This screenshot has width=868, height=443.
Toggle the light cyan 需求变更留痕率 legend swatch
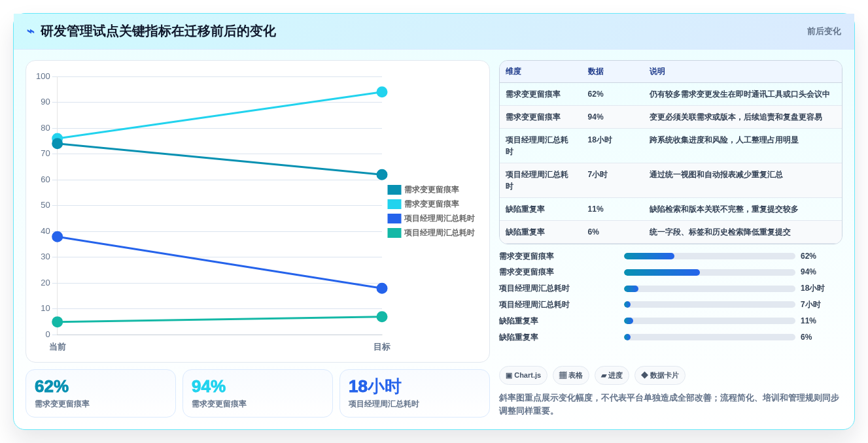[x=394, y=204]
